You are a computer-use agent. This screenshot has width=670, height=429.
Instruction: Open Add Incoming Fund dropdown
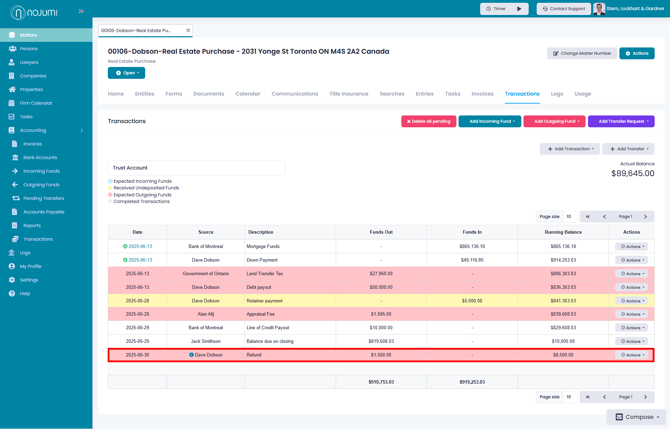tap(490, 121)
